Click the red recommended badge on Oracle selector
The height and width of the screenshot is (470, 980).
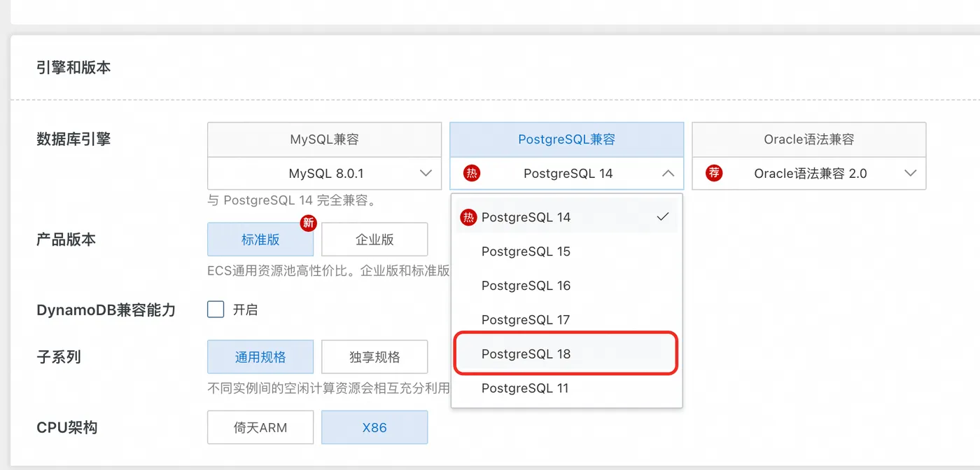pyautogui.click(x=714, y=174)
